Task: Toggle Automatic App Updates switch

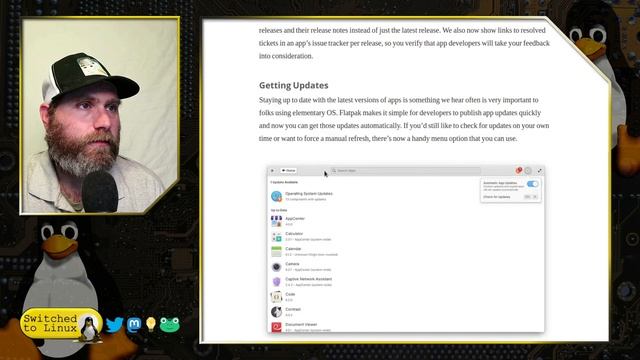Action: (x=532, y=184)
